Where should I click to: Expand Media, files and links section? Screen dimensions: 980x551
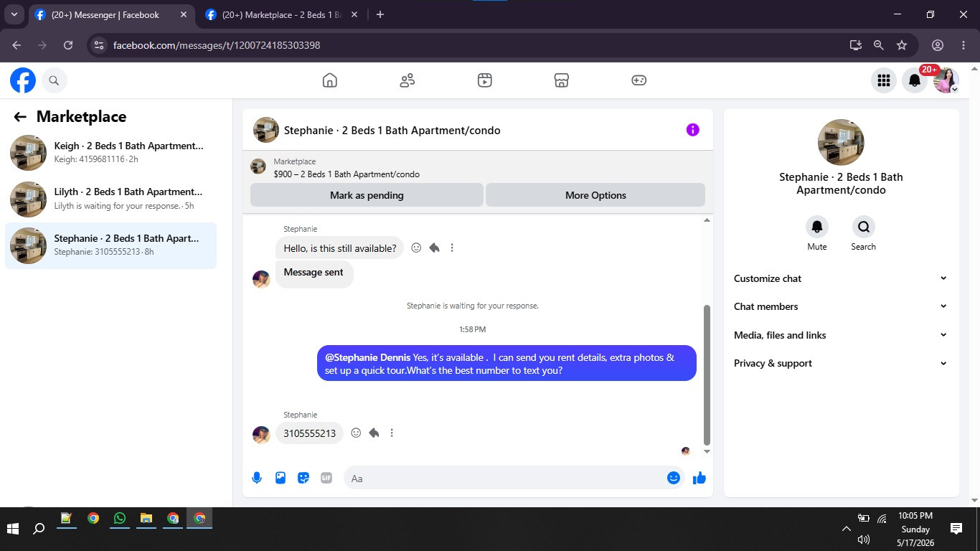[x=841, y=335]
